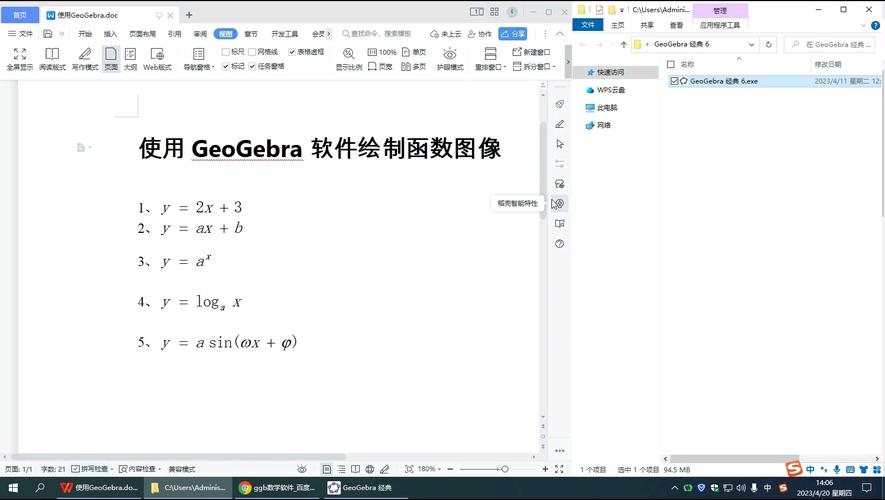Open the 查看 tab in Explorer
The height and width of the screenshot is (500, 885).
[676, 25]
